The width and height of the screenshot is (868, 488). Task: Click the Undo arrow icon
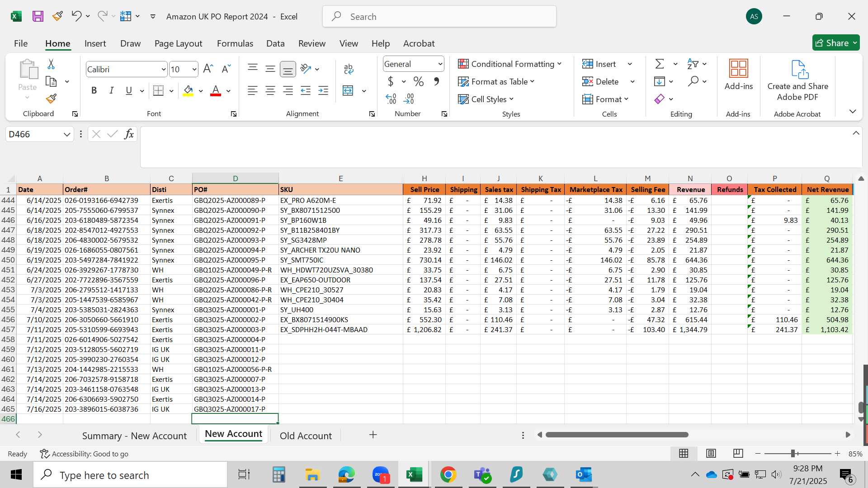click(x=76, y=16)
